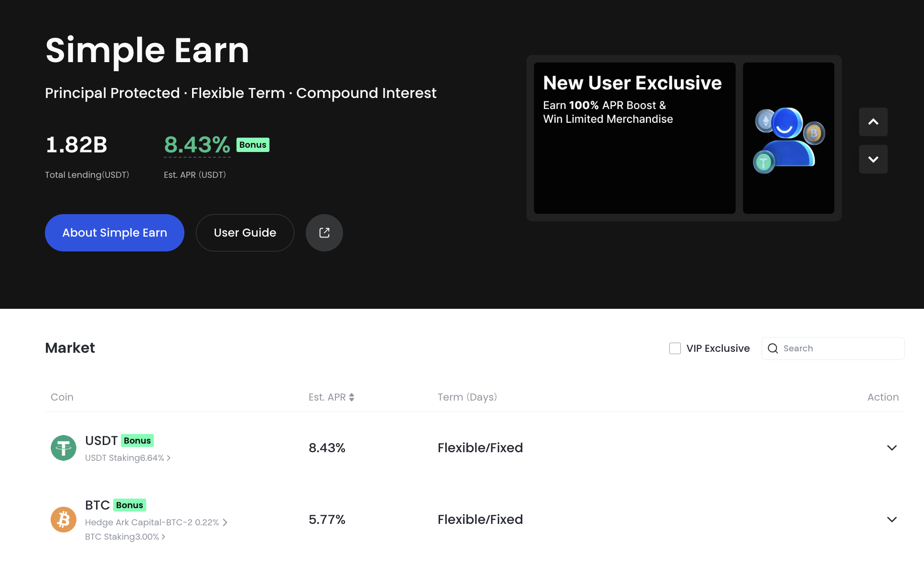Open Hedge Ark Capital-BTC-2 0.22% link
Viewport: 924px width, 565px height.
[x=156, y=522]
